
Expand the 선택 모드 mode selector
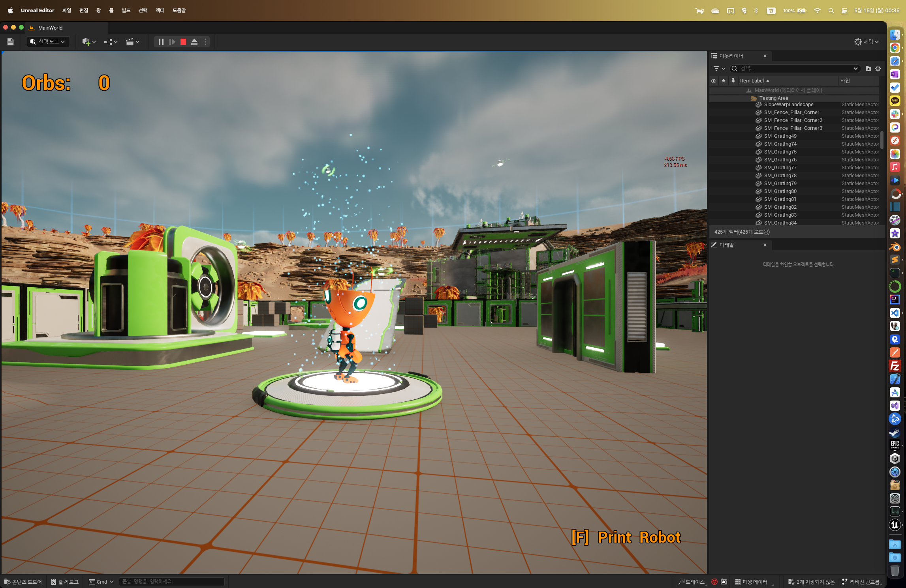48,42
